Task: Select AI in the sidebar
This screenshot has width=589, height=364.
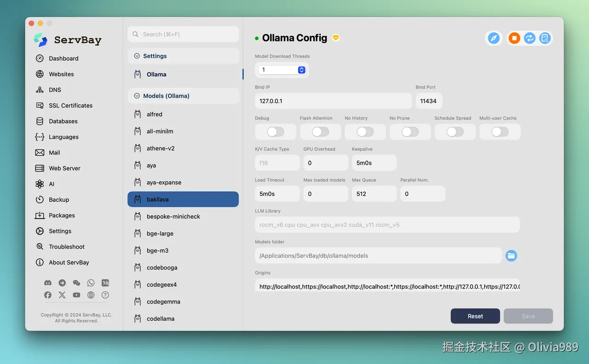Action: [52, 184]
